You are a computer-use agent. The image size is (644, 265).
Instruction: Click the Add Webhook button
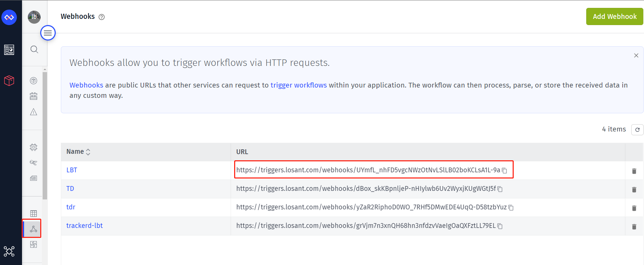[614, 16]
